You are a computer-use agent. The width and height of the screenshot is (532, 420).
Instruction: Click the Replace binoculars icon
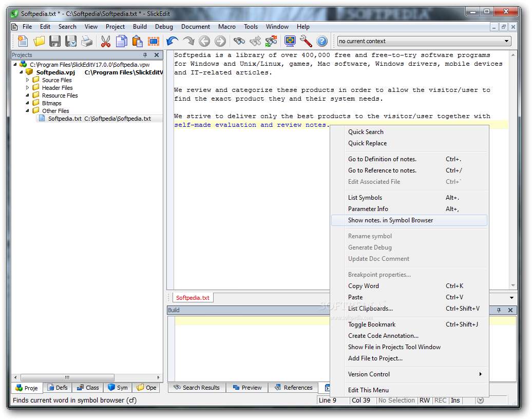271,41
